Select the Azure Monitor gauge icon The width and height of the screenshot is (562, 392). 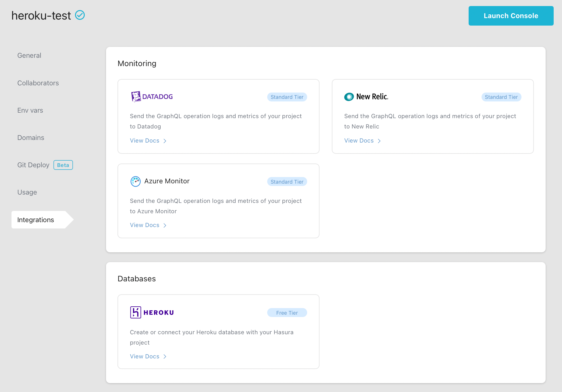(135, 181)
